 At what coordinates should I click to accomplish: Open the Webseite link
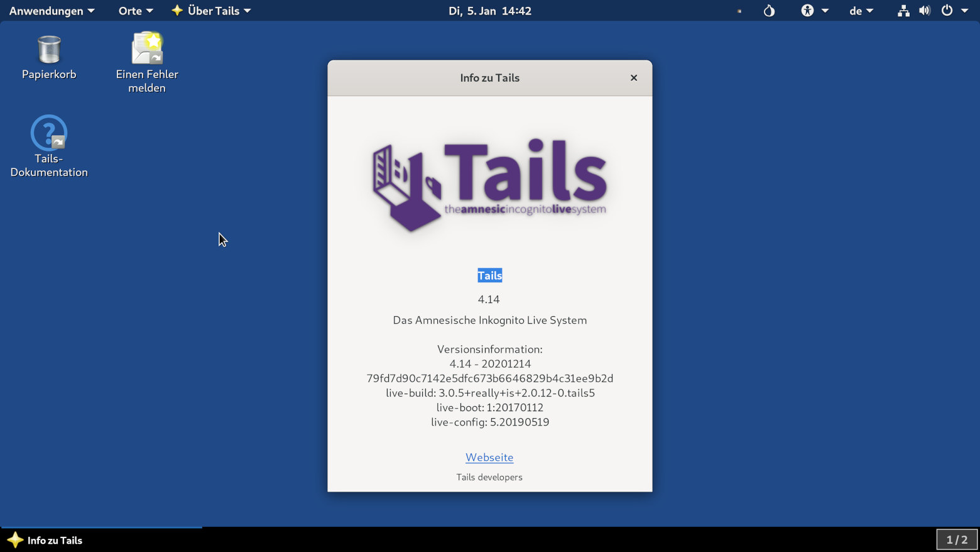point(489,457)
